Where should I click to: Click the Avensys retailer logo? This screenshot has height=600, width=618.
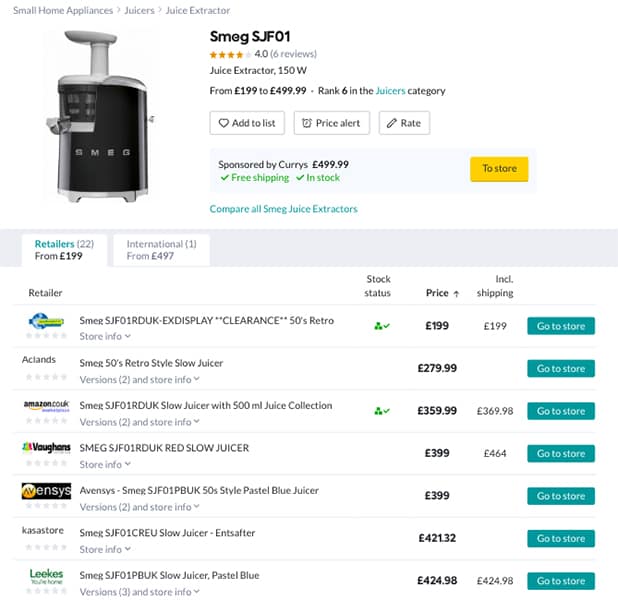click(x=45, y=491)
